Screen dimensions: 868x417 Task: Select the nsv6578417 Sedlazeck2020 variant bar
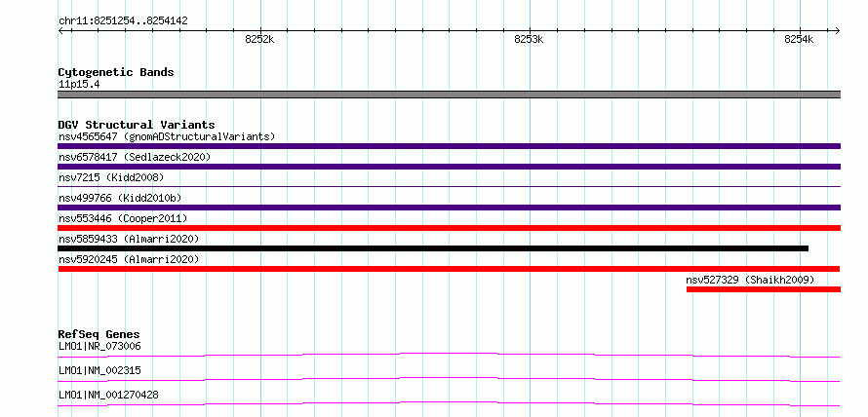tap(449, 167)
